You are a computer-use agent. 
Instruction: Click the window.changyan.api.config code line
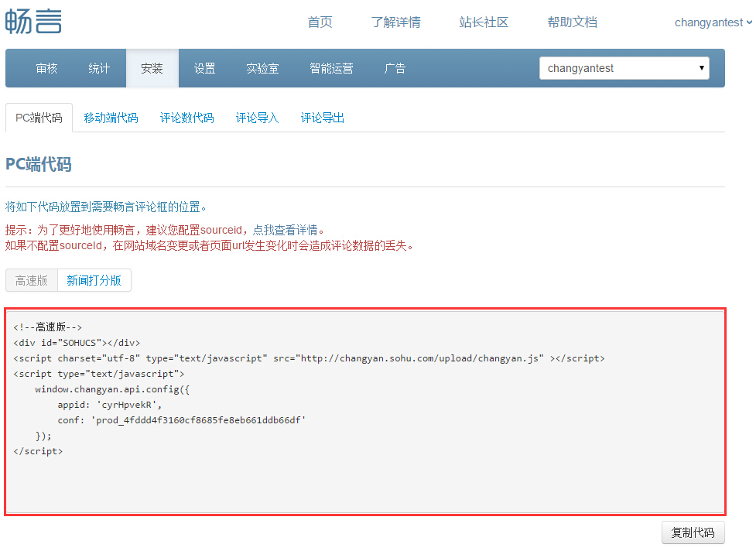pos(112,389)
